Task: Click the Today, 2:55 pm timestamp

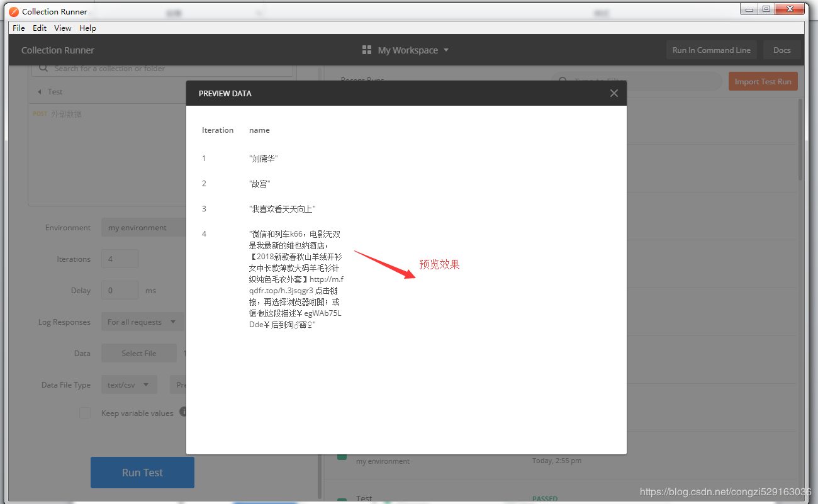Action: (557, 461)
